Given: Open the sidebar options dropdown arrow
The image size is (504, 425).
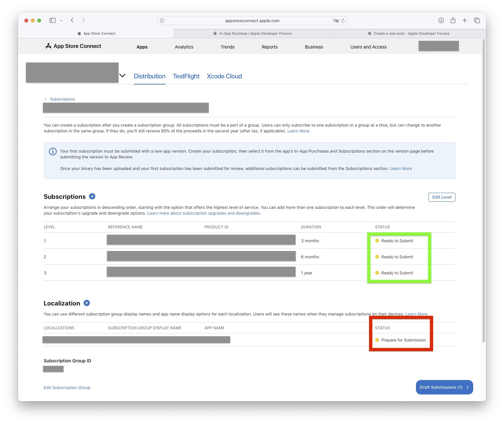Looking at the screenshot, I should pos(61,21).
